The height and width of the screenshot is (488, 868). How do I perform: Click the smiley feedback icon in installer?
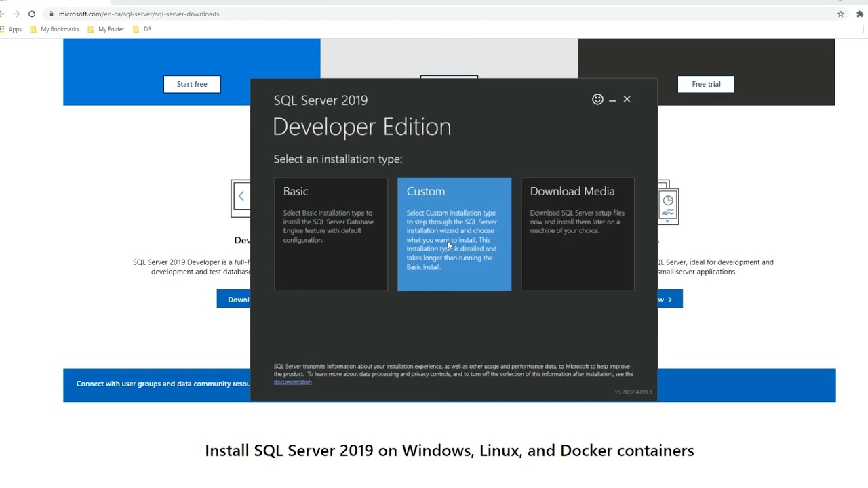click(597, 100)
